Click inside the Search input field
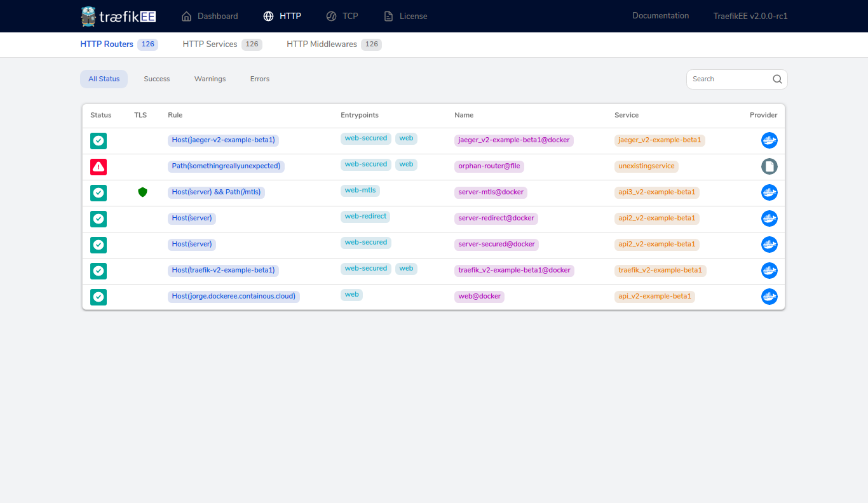 (728, 79)
